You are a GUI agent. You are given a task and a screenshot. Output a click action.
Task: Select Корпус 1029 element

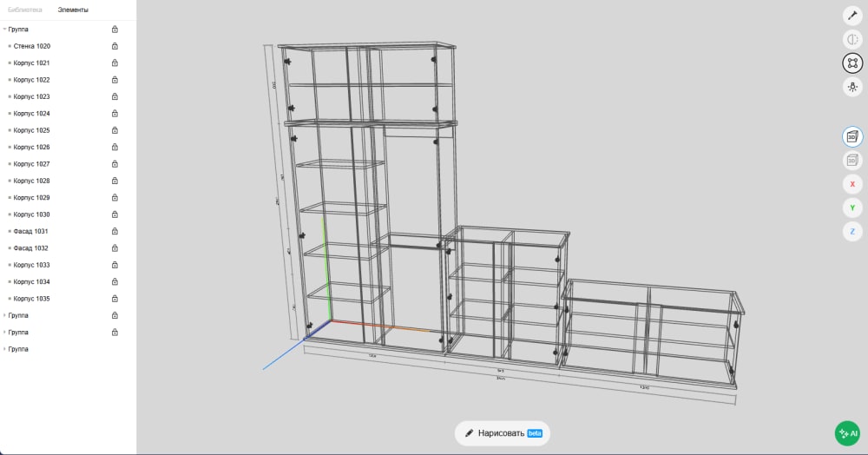click(x=31, y=198)
